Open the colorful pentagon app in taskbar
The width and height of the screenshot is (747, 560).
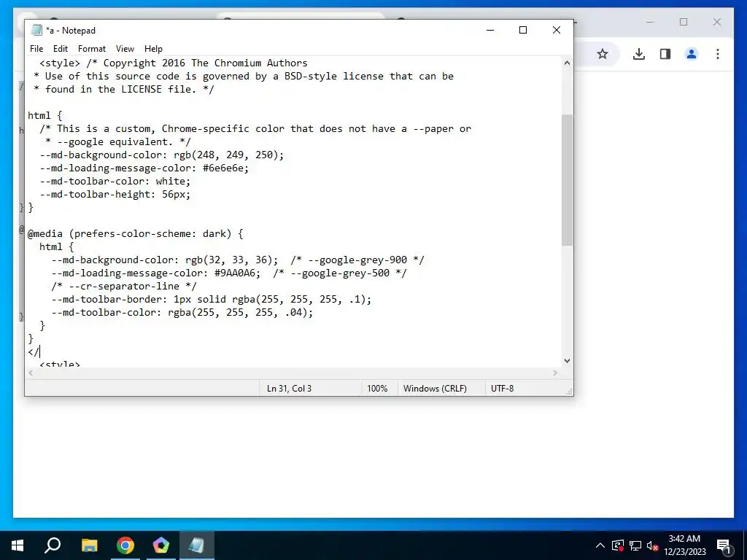[x=161, y=545]
